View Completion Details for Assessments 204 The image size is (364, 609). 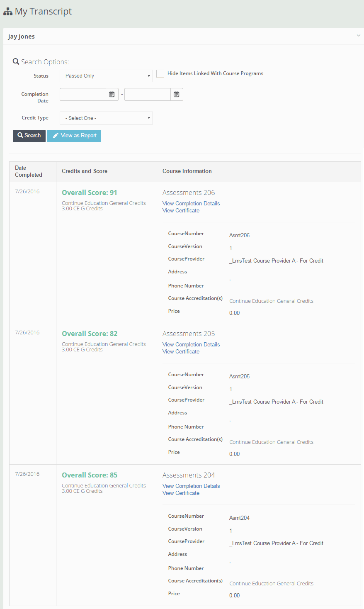click(x=191, y=486)
